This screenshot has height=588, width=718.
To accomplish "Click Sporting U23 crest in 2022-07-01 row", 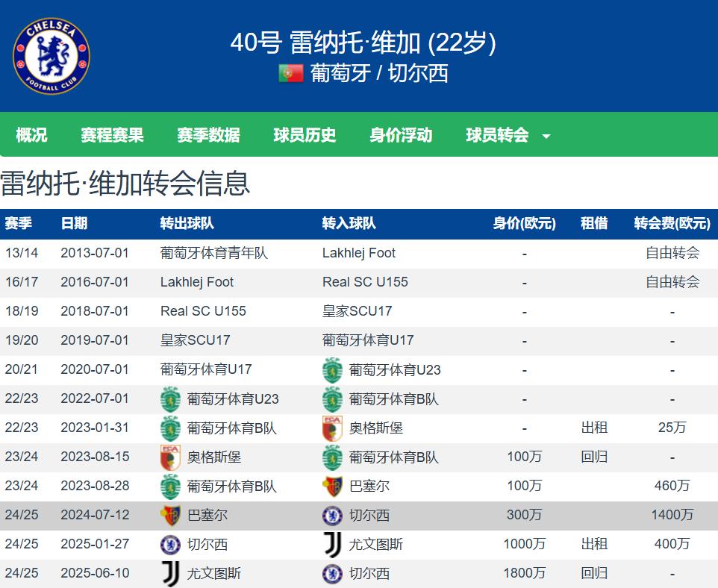I will pyautogui.click(x=170, y=399).
